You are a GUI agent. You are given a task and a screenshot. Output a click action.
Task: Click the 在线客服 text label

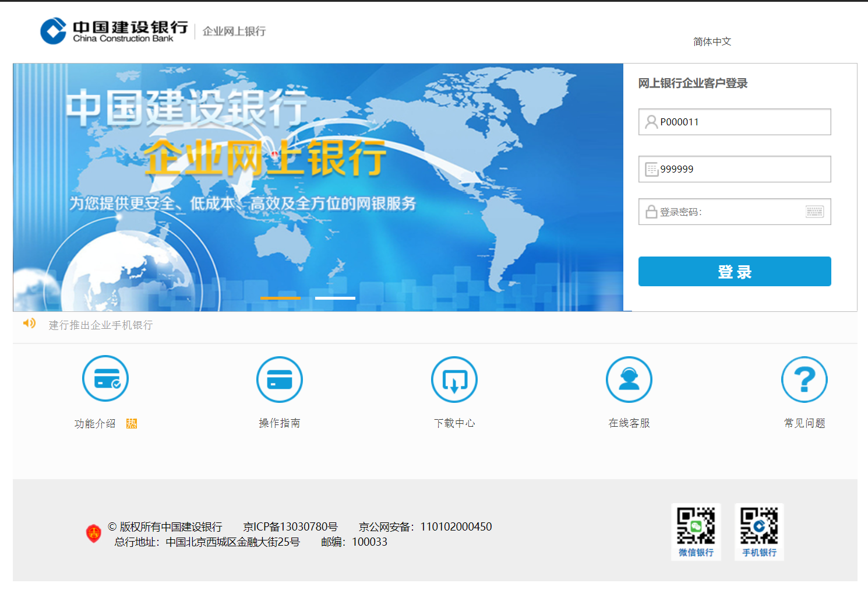pos(629,423)
